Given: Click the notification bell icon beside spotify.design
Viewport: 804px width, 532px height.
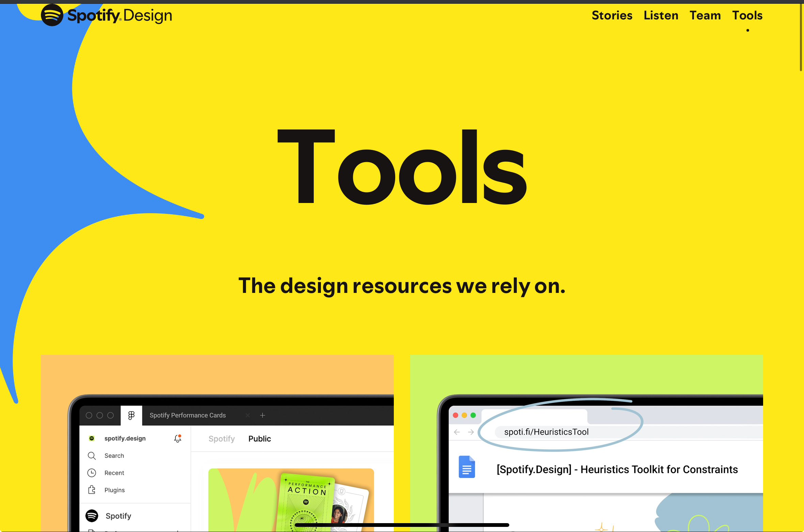Looking at the screenshot, I should (x=177, y=438).
